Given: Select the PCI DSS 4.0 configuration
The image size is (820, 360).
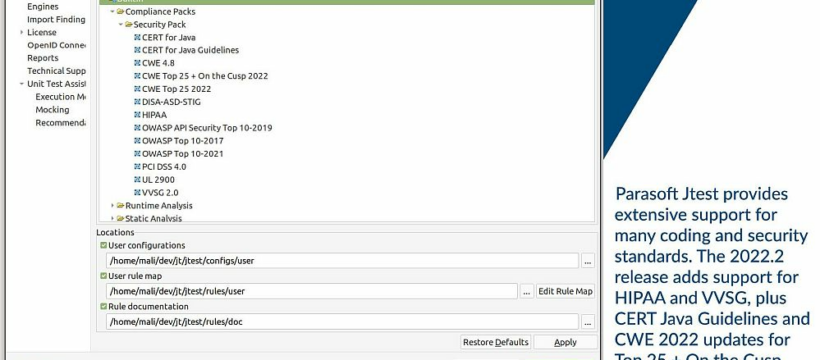Looking at the screenshot, I should pos(164,167).
